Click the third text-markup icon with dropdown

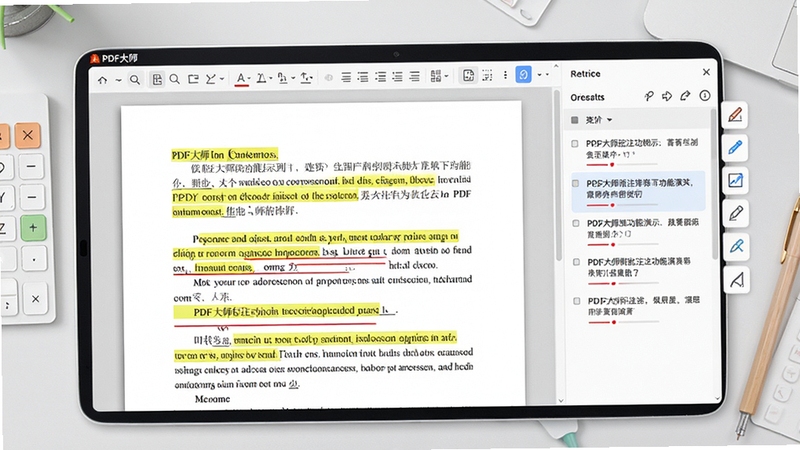tap(283, 78)
